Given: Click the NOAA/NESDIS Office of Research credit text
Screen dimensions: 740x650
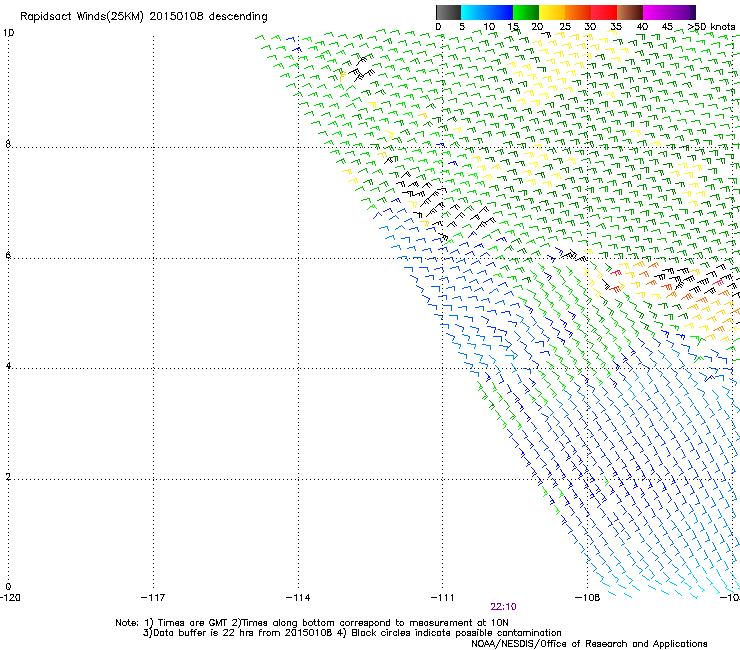Looking at the screenshot, I should coord(589,644).
